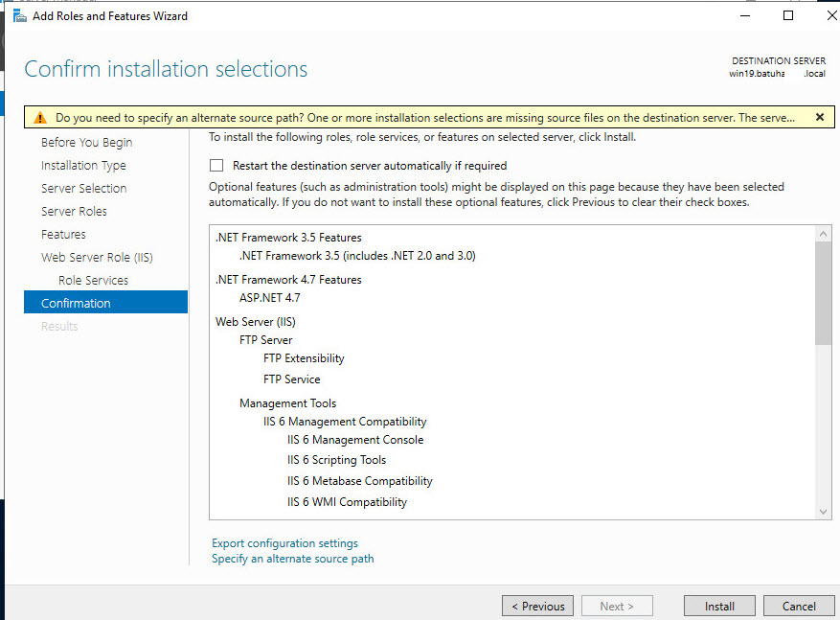Open the Installation Type step
The height and width of the screenshot is (620, 840).
click(x=83, y=166)
